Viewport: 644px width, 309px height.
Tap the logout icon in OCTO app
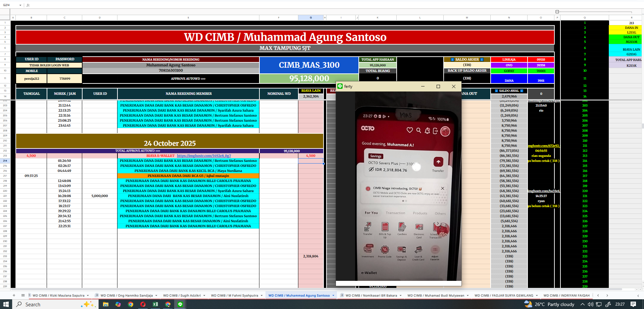click(435, 131)
